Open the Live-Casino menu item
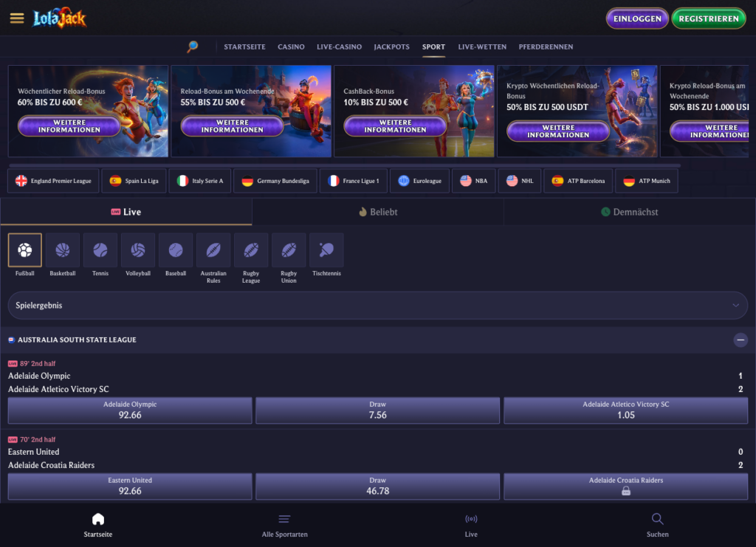 coord(339,47)
